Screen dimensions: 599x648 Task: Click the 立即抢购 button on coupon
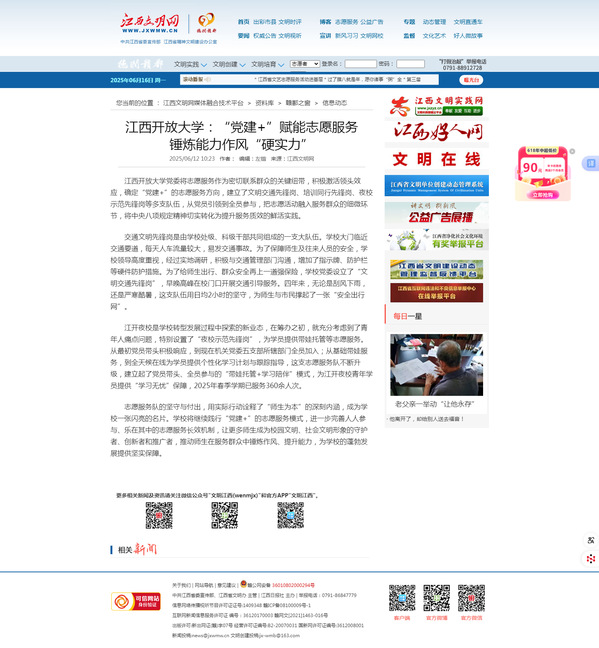click(542, 195)
